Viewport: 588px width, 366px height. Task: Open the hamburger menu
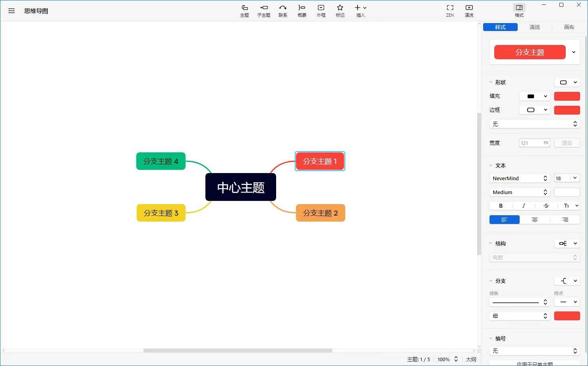[x=12, y=11]
